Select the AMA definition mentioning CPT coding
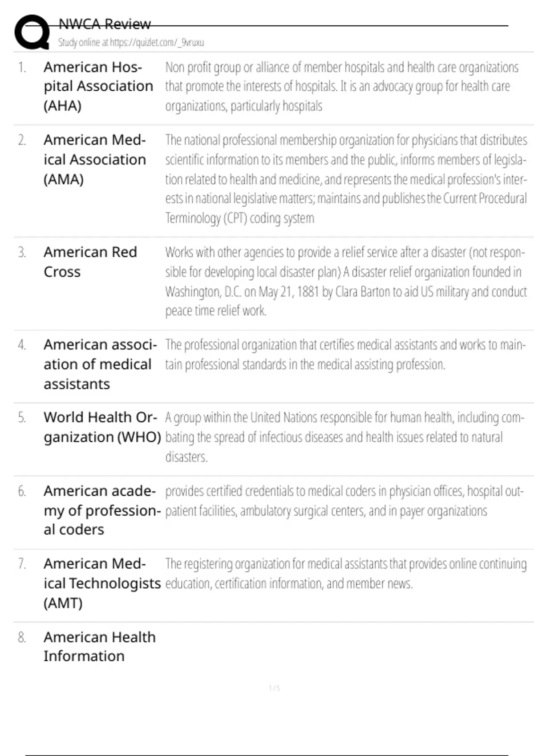This screenshot has width=534, height=756. click(346, 179)
